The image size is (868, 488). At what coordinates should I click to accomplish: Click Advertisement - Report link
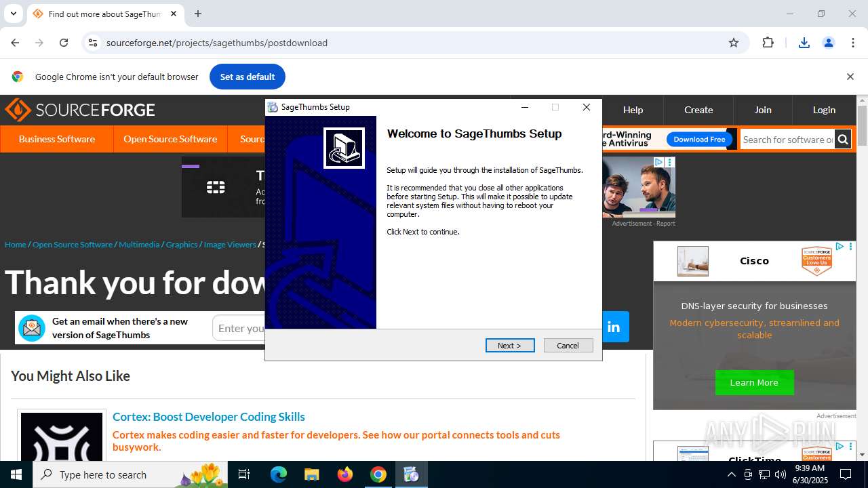point(644,224)
